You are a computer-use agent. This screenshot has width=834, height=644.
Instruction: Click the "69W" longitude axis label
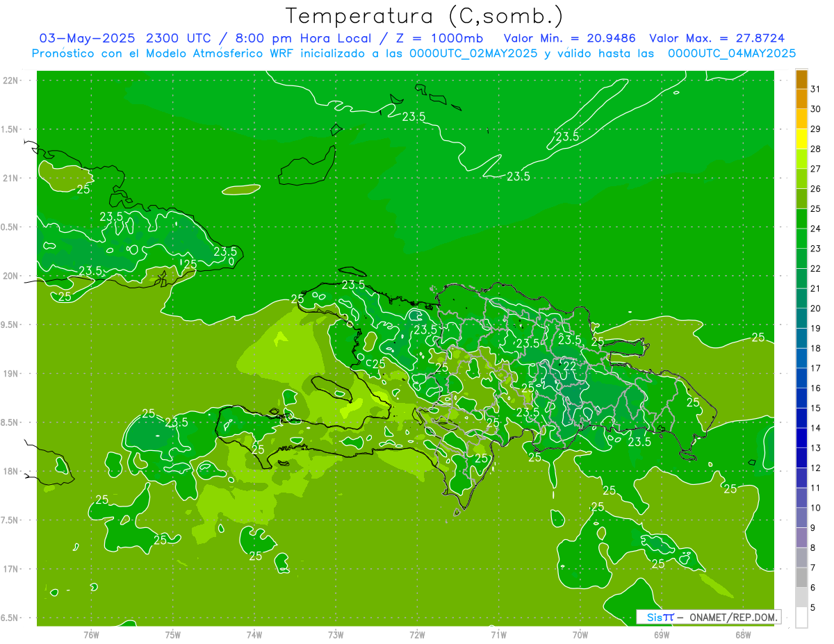click(x=661, y=635)
